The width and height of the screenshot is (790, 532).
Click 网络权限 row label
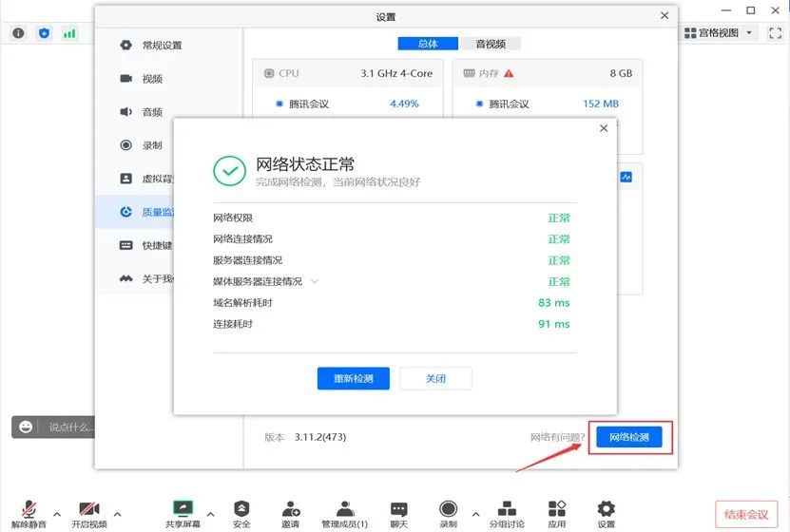click(233, 218)
